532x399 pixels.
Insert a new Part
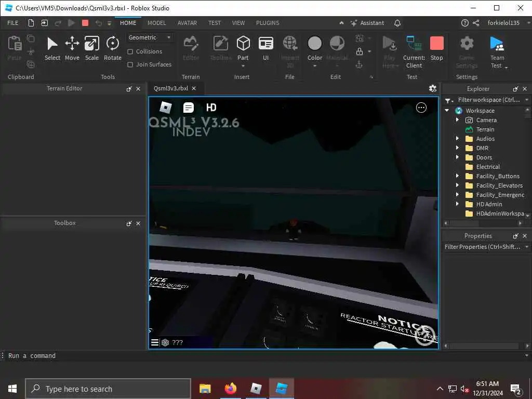(x=243, y=48)
